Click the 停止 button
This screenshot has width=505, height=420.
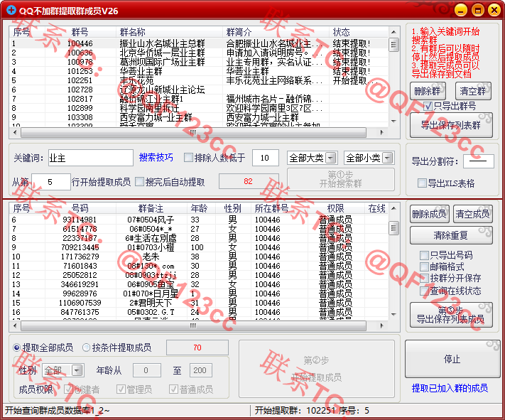452,359
